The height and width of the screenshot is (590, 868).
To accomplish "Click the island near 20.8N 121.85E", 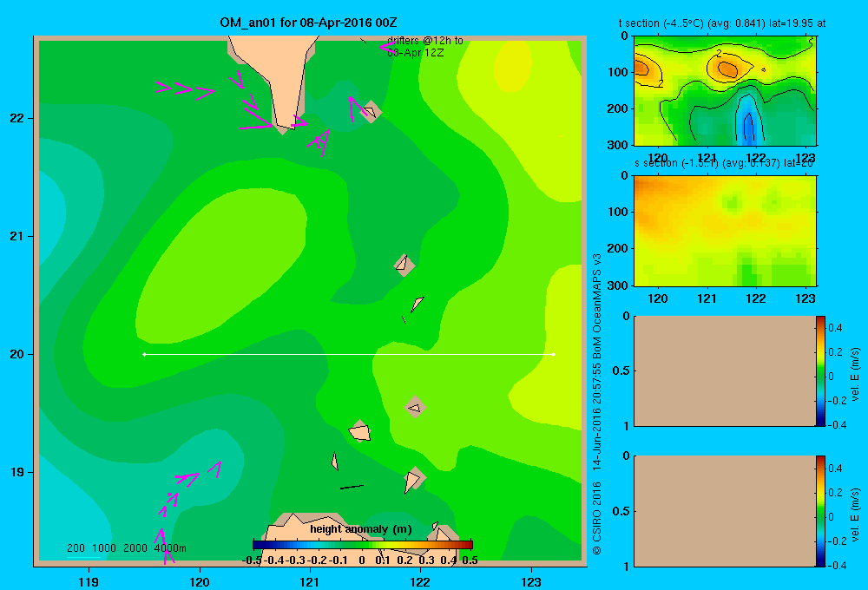I will (x=404, y=265).
